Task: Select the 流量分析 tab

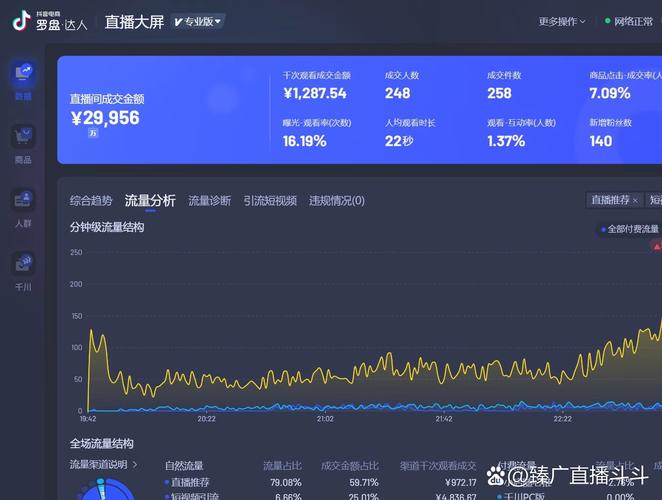Action: (x=150, y=201)
